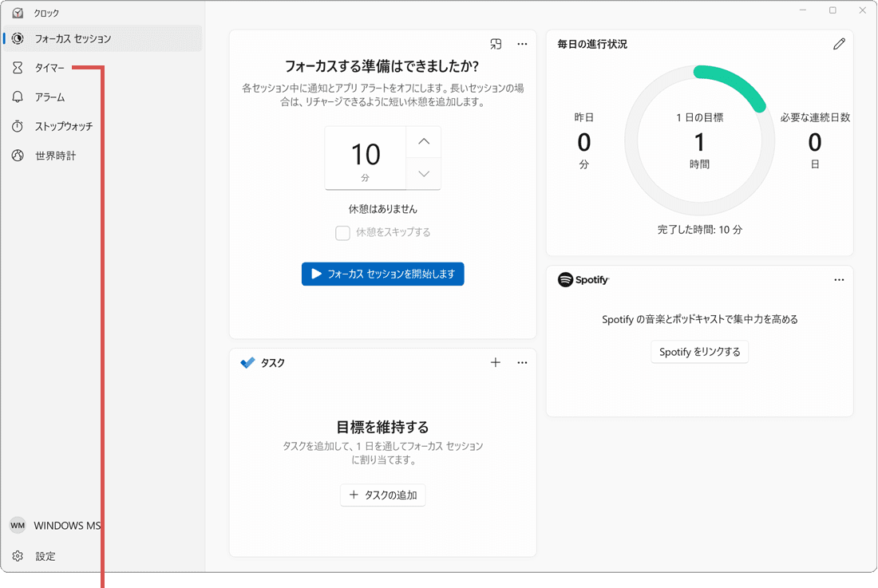Link your Spotify account

[x=699, y=351]
